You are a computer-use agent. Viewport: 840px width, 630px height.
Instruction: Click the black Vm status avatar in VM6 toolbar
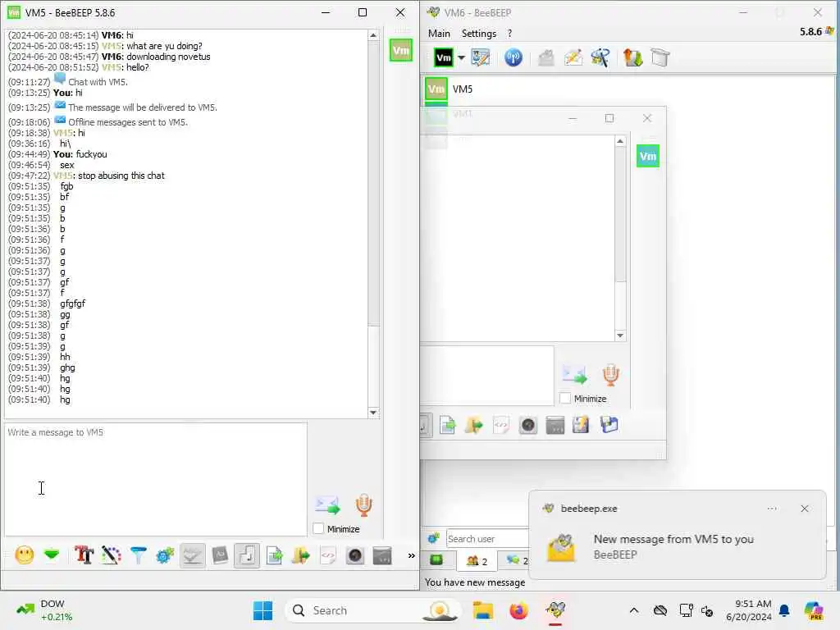[444, 57]
